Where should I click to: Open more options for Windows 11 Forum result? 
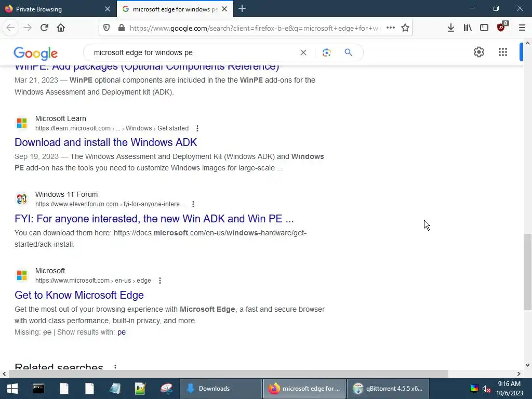(x=193, y=204)
